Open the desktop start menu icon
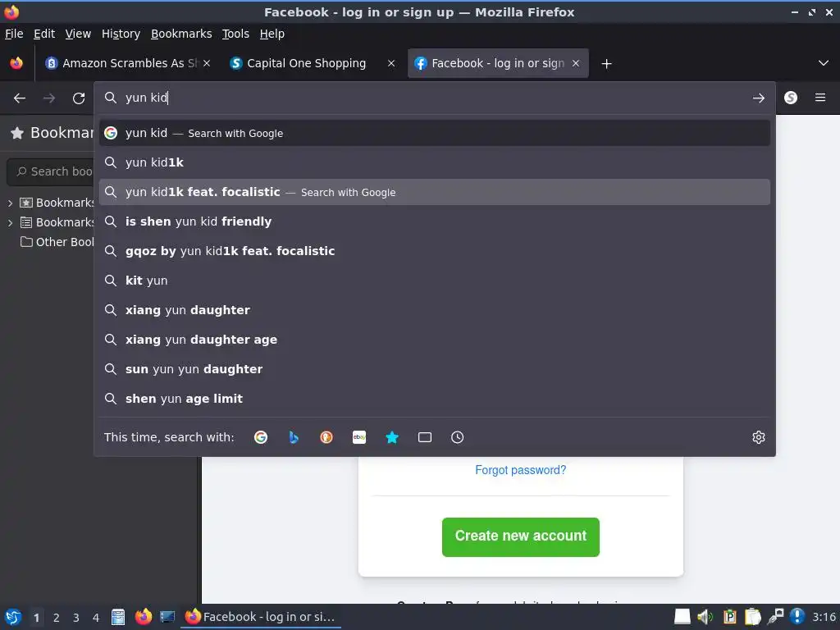840x630 pixels. 13,617
